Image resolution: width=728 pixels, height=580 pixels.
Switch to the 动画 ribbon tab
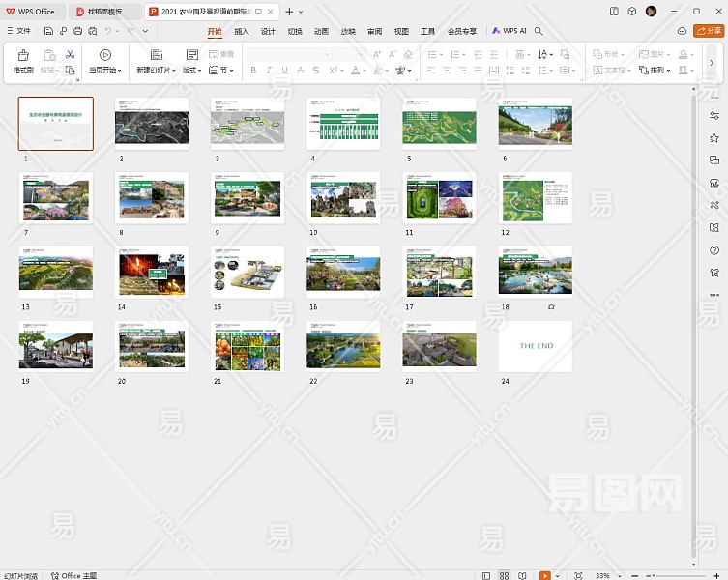click(x=321, y=31)
